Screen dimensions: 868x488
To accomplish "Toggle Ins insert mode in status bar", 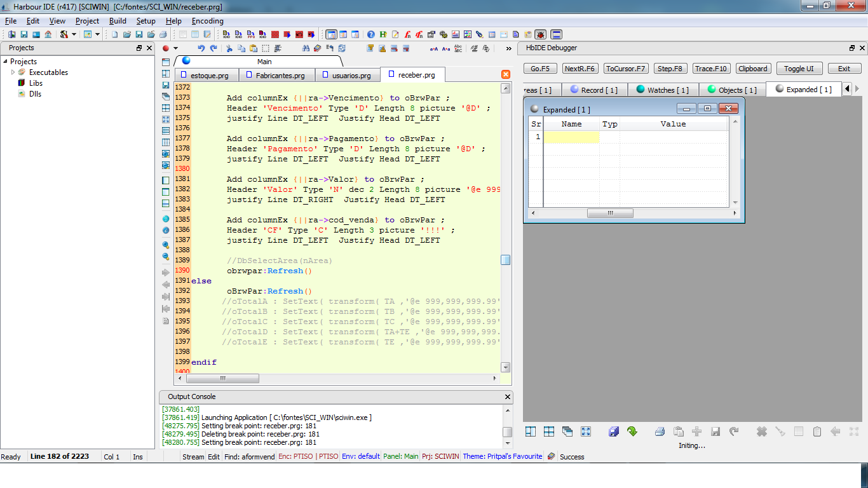I will pos(138,456).
